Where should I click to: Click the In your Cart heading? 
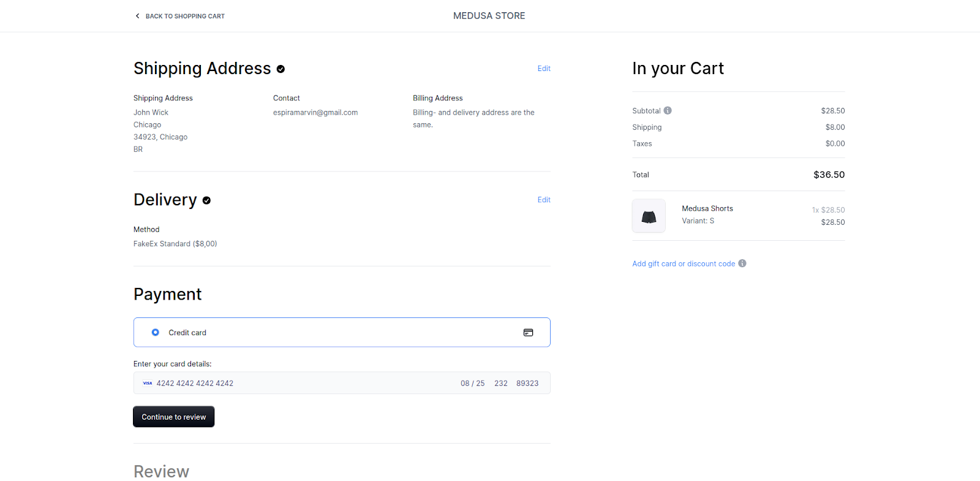[x=678, y=69]
